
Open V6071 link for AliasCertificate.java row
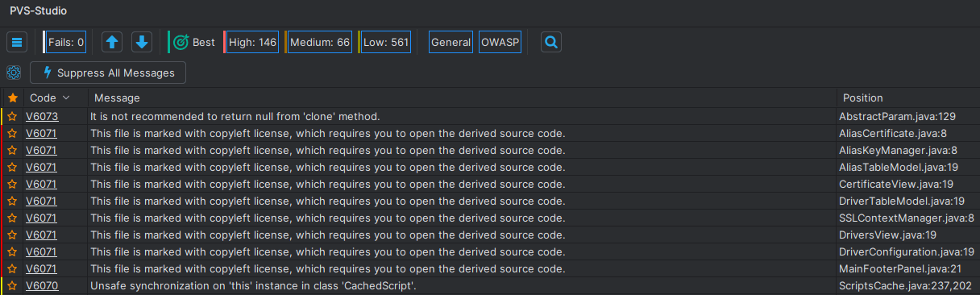coord(41,134)
